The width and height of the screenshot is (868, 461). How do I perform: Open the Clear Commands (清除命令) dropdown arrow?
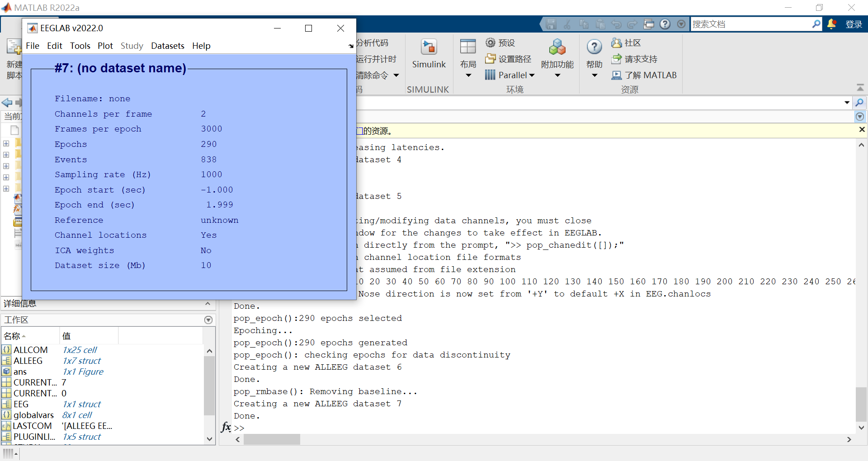point(396,75)
